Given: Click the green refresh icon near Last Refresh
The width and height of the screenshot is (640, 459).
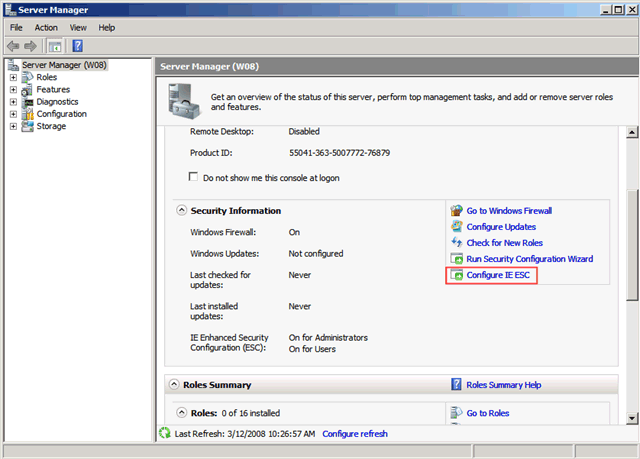Looking at the screenshot, I should [165, 433].
